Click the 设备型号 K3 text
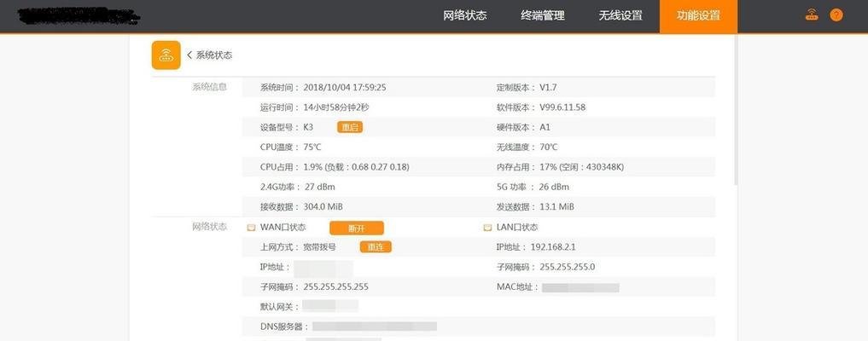 click(287, 127)
